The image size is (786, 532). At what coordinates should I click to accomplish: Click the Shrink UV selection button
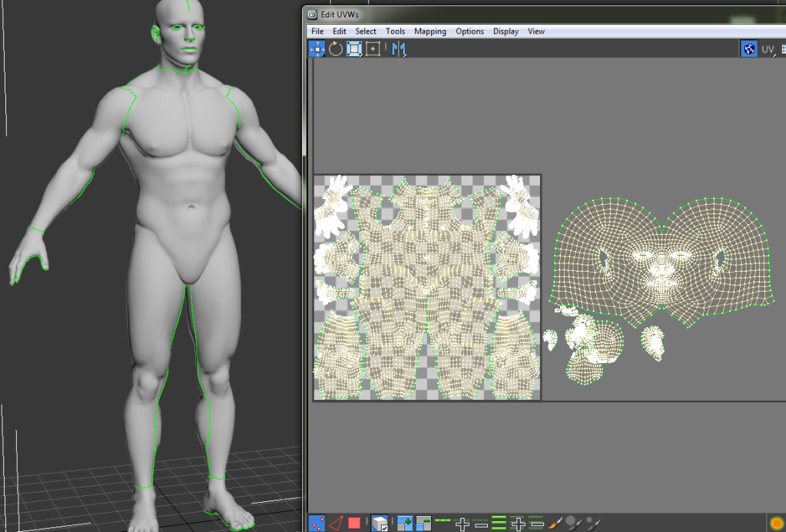[423, 524]
